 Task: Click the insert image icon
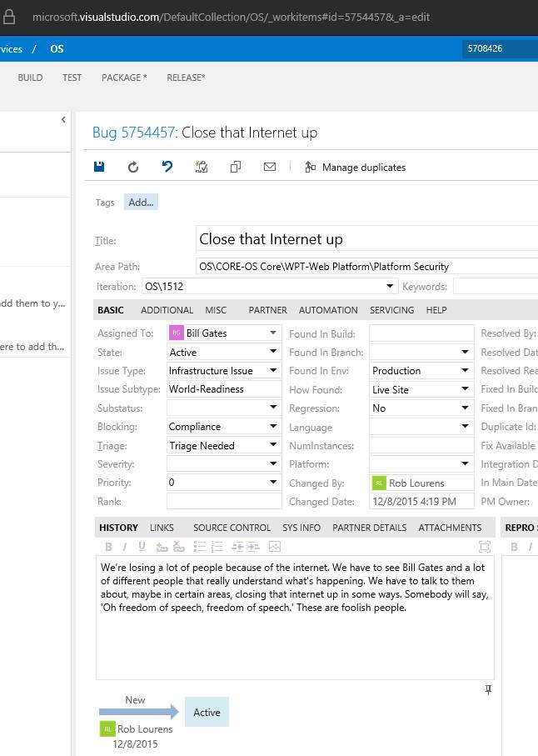pos(275,547)
